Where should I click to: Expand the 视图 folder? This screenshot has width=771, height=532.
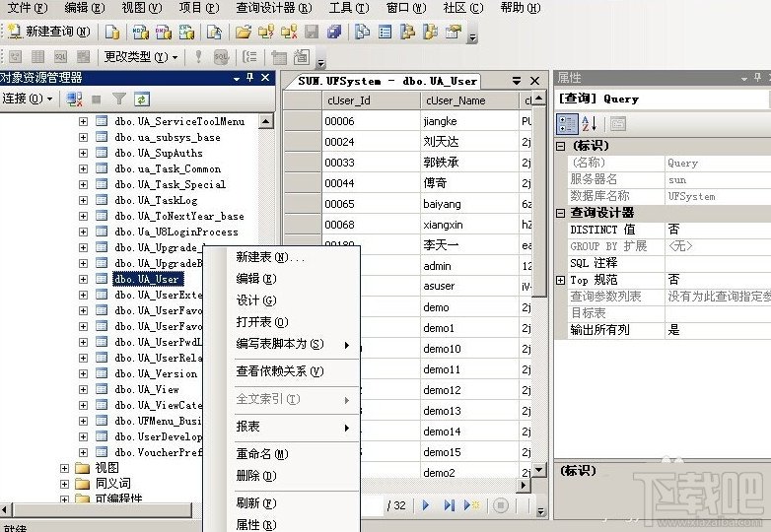click(64, 468)
